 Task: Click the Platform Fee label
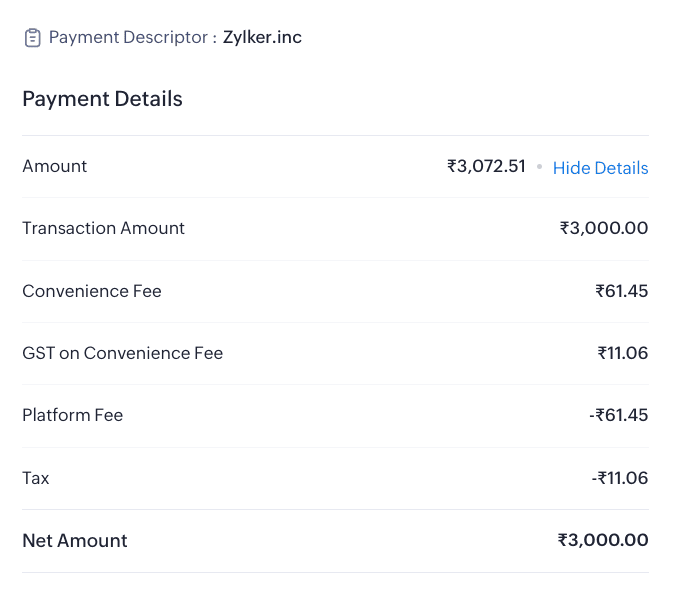[72, 415]
